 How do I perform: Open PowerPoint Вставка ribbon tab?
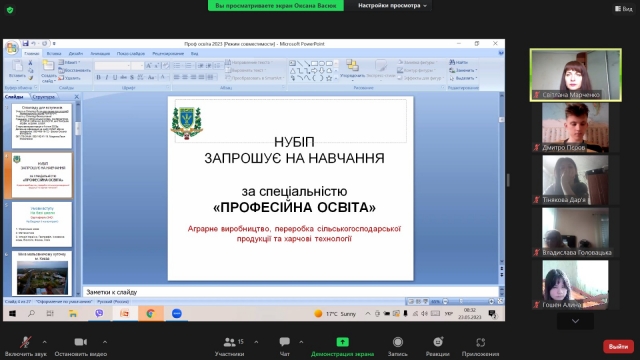pos(54,53)
